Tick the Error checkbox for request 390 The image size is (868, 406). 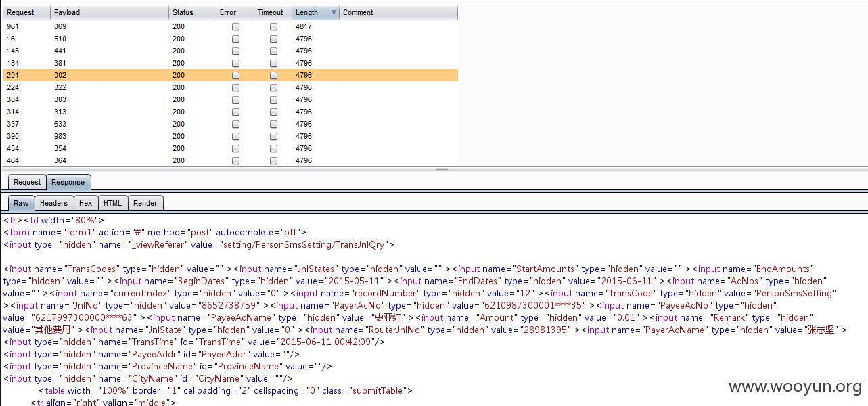235,137
